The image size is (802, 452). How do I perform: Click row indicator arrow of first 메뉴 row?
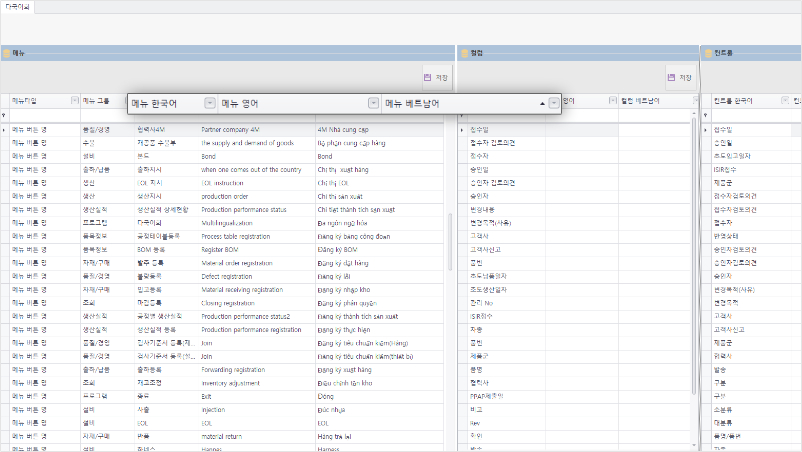point(4,130)
